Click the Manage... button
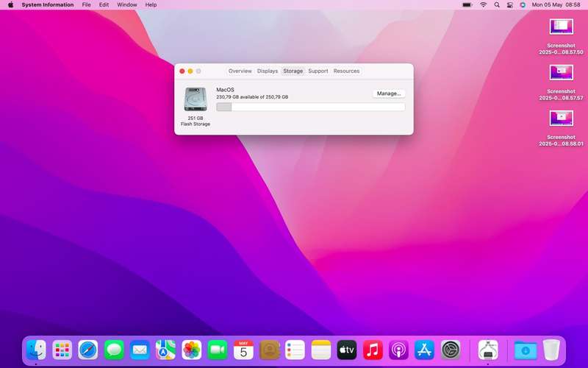The height and width of the screenshot is (368, 588). pyautogui.click(x=389, y=93)
